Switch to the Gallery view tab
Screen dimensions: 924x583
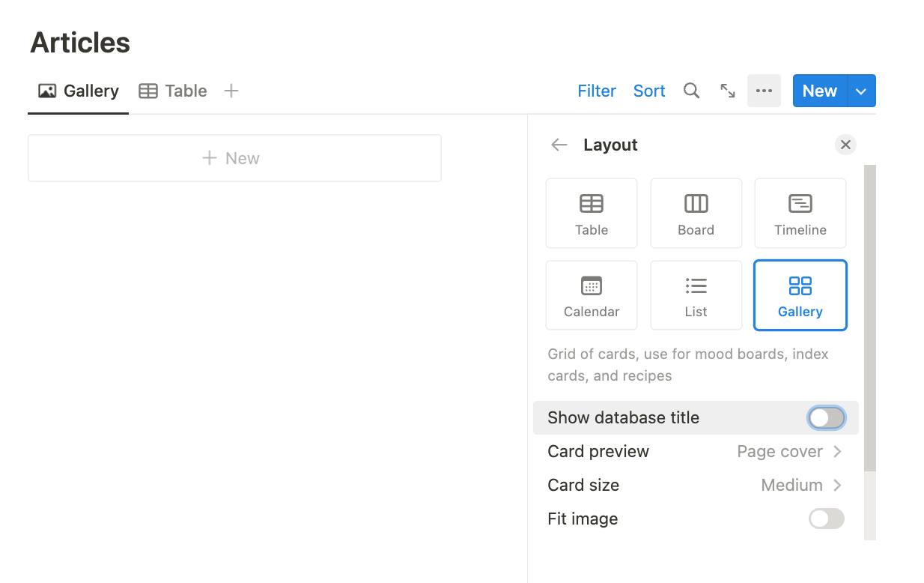click(79, 91)
